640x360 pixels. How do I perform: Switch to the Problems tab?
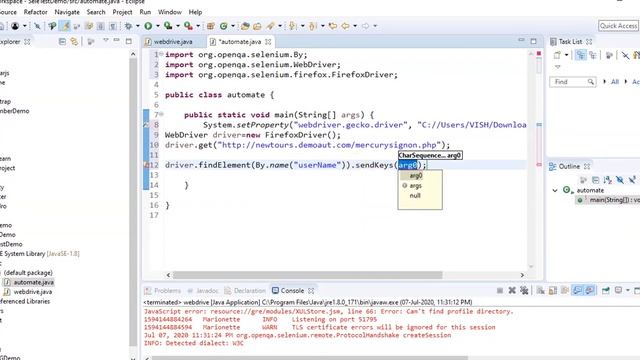(x=162, y=291)
